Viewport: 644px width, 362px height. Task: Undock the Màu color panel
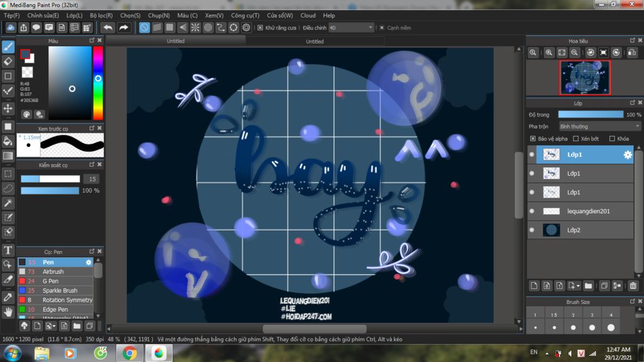92,40
